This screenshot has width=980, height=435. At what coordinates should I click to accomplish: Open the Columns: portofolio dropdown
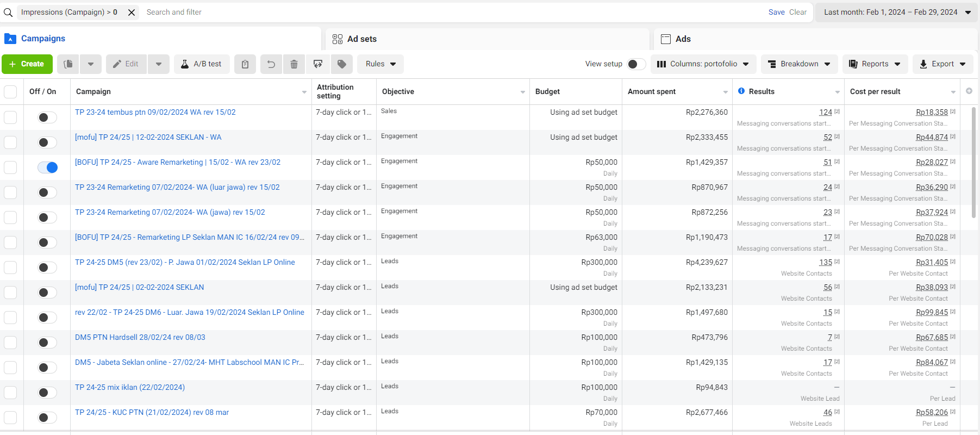click(x=703, y=64)
